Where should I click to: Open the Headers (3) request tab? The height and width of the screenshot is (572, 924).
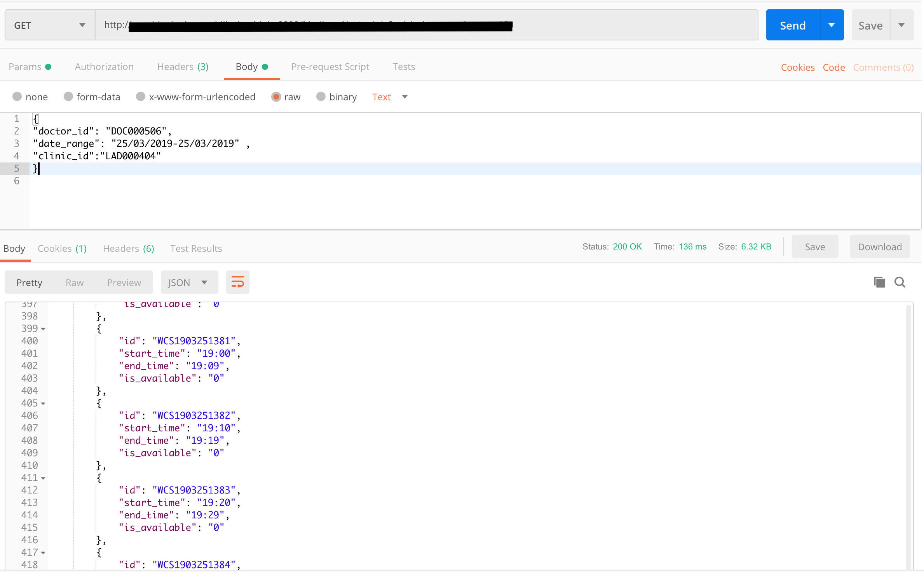(x=183, y=67)
